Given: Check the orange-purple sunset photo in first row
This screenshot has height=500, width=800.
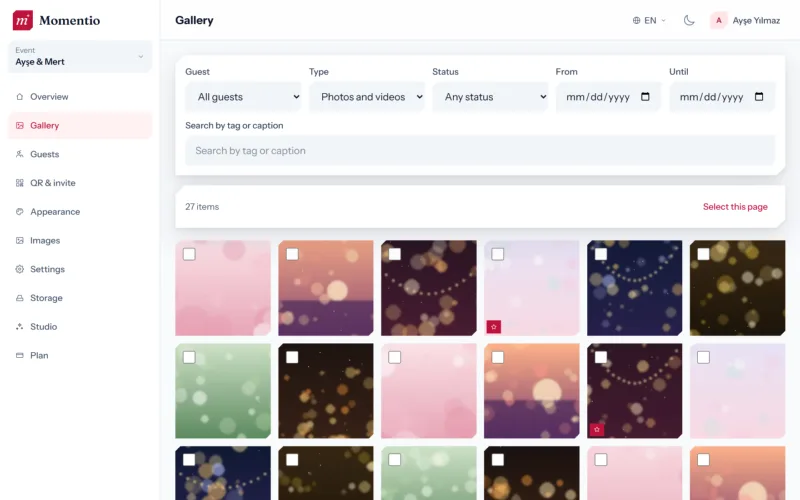Looking at the screenshot, I should 292,254.
